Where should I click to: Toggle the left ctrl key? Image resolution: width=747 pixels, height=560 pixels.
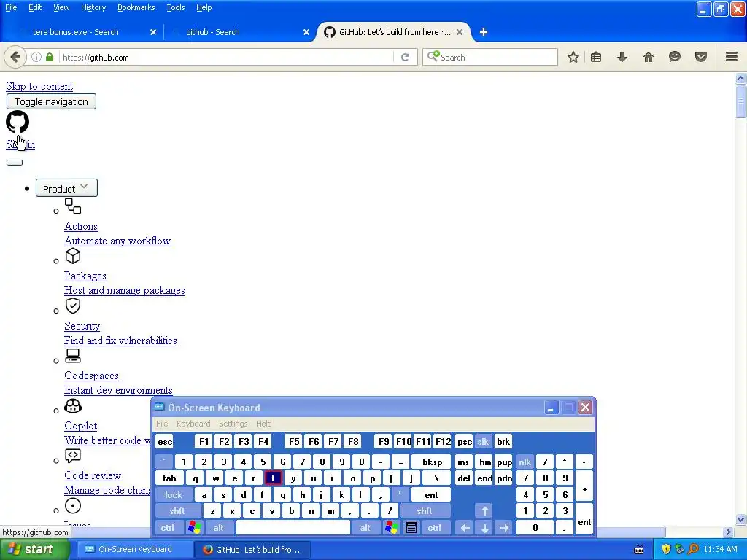[x=167, y=528]
